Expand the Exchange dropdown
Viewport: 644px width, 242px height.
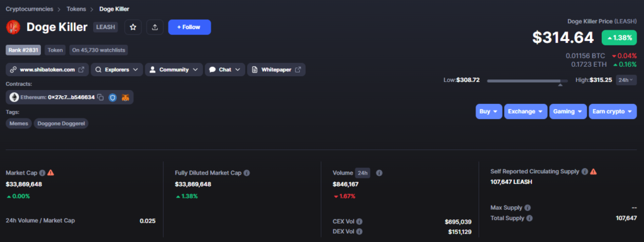tap(525, 112)
